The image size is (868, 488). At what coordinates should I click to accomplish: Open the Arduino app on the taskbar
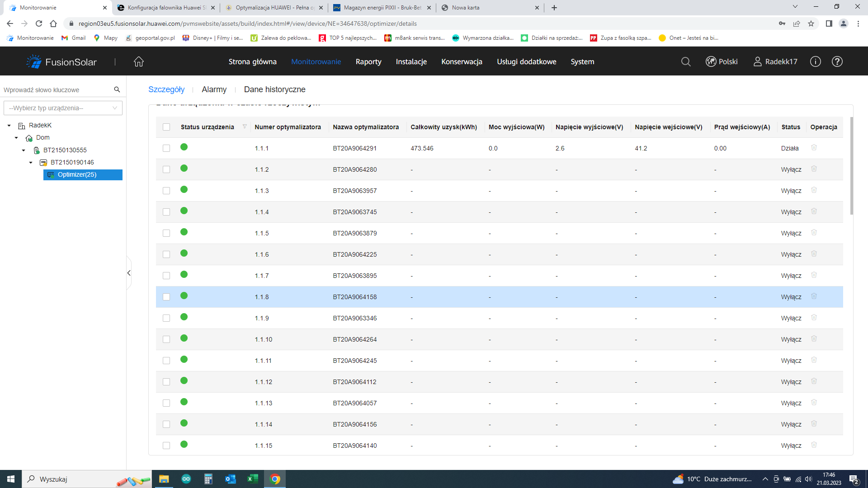[186, 479]
